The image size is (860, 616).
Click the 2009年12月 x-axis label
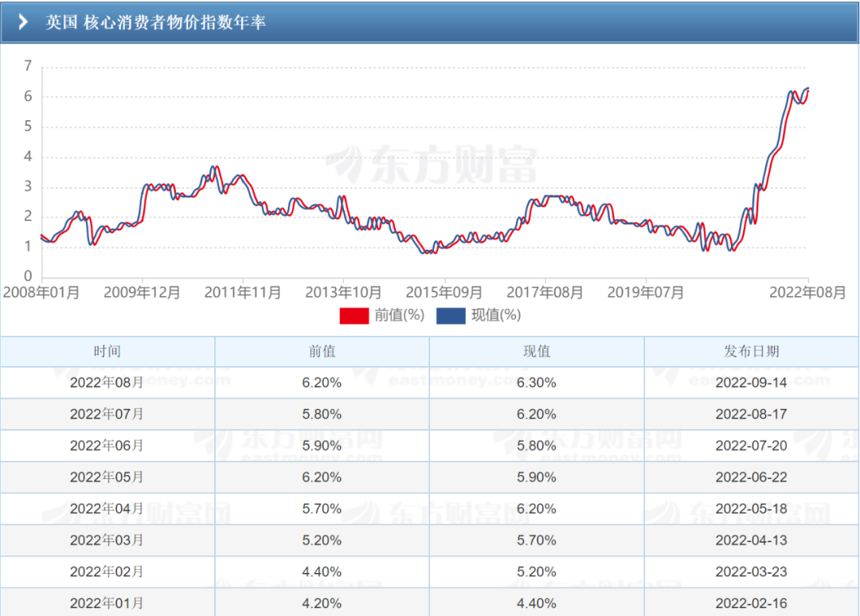142,292
